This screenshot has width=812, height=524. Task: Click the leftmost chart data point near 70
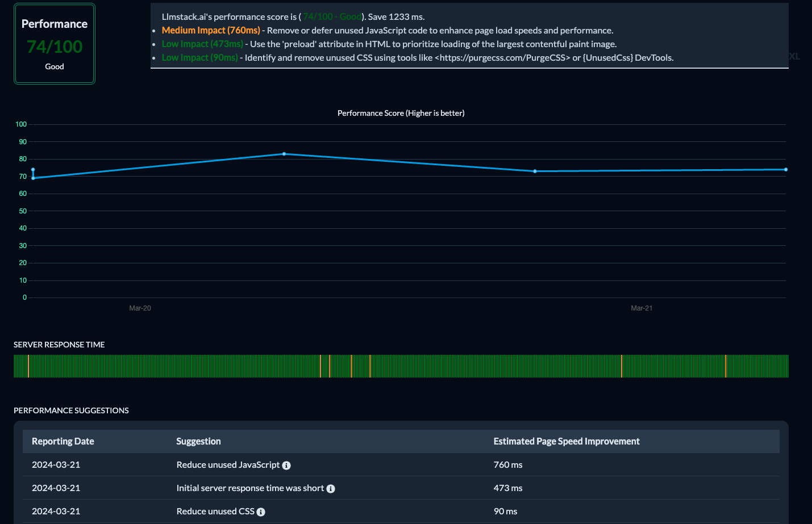(32, 170)
